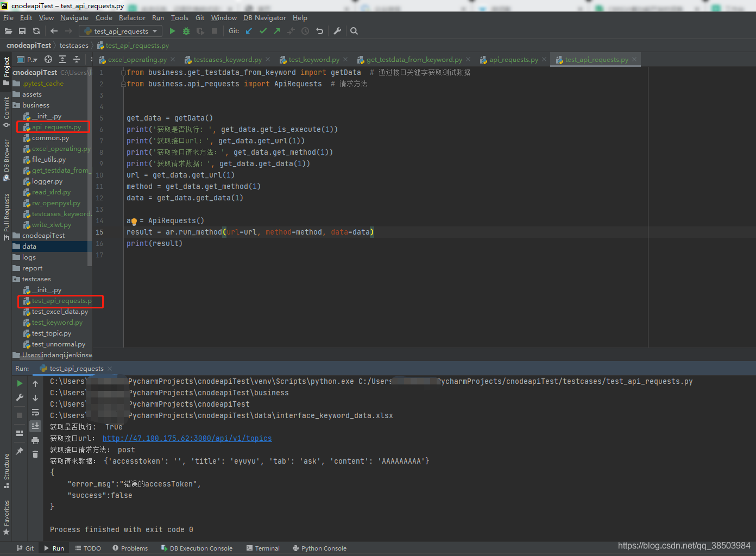Open the Python Console button

point(319,548)
